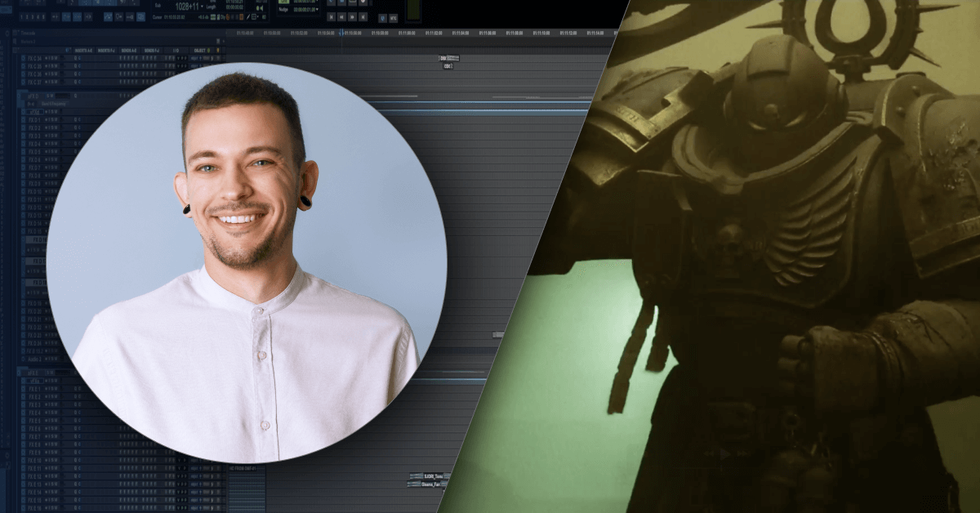Expand the Timecode ruler options

point(16,33)
